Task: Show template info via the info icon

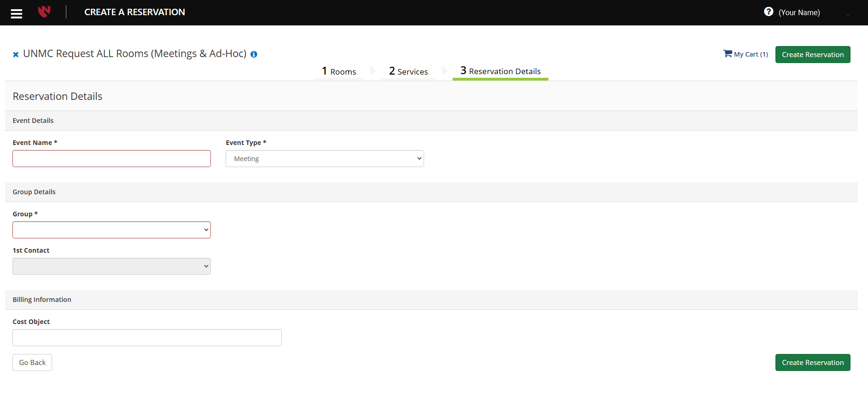Action: tap(254, 54)
